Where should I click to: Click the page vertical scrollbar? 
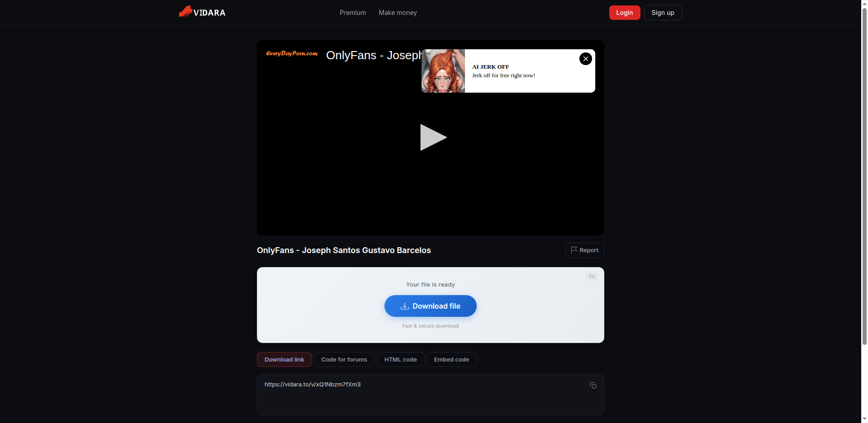pyautogui.click(x=864, y=176)
